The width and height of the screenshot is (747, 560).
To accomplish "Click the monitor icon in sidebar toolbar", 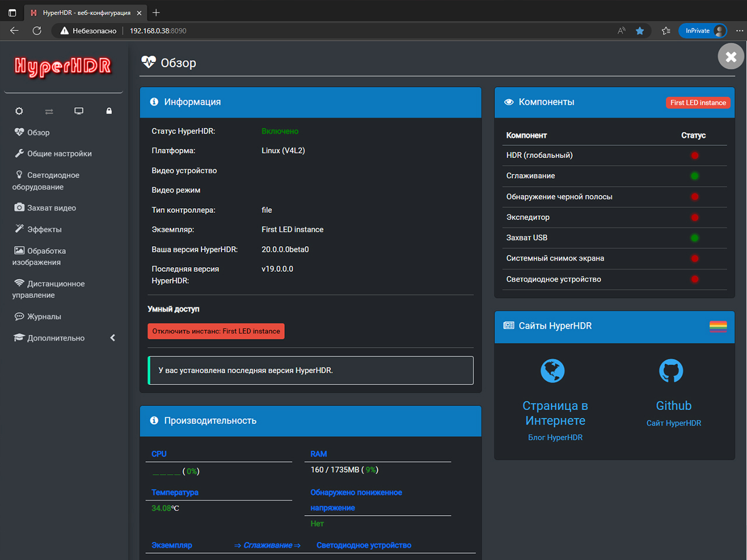I will [79, 111].
